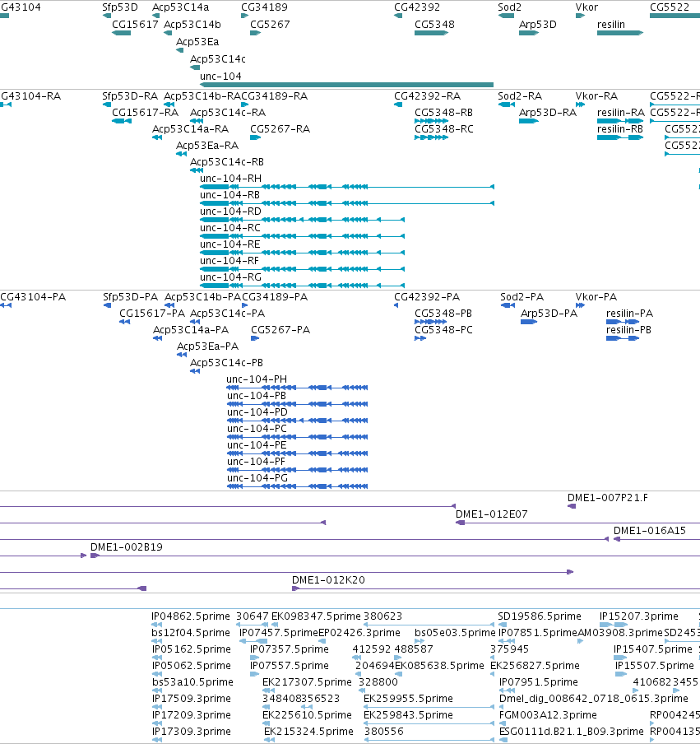This screenshot has width=700, height=744.
Task: Open the resilin-RA transcript label
Action: (x=621, y=113)
